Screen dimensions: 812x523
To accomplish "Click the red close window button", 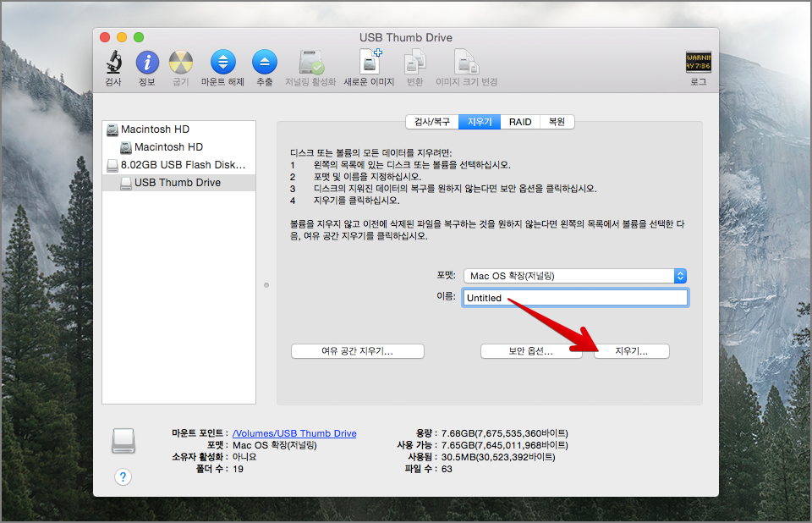I will click(x=105, y=37).
